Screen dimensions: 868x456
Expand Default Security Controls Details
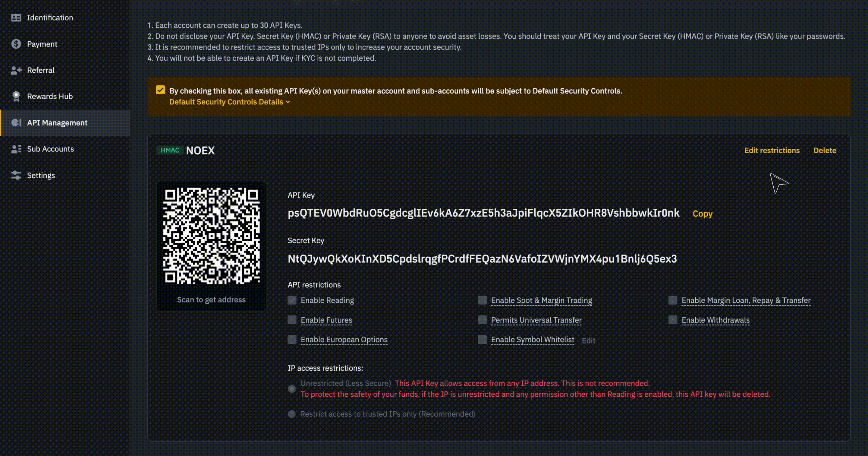(229, 102)
